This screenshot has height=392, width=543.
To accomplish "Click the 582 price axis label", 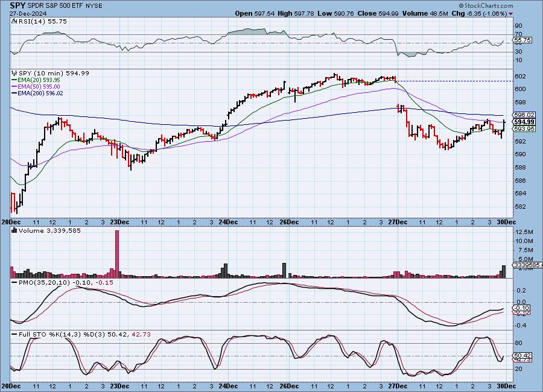I will (521, 207).
